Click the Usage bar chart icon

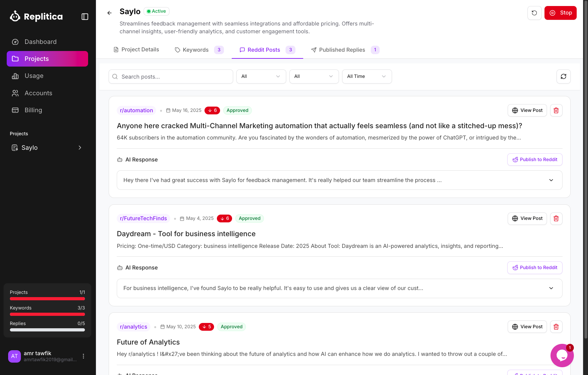tap(15, 76)
